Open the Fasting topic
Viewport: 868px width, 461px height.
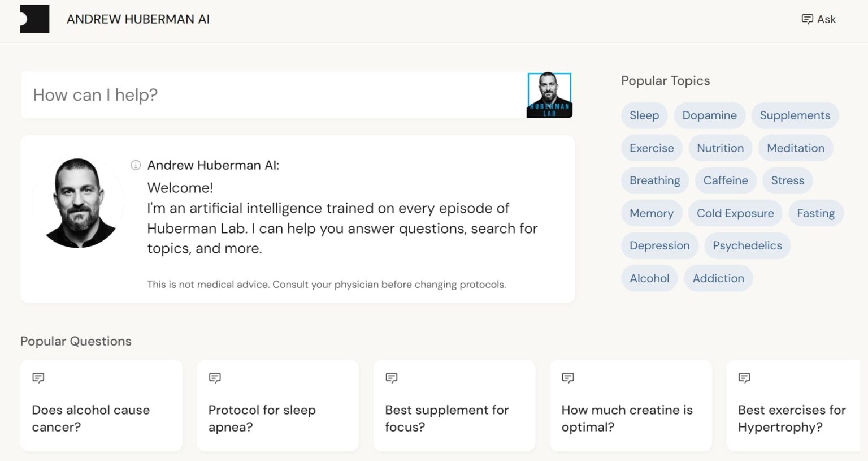click(x=815, y=213)
